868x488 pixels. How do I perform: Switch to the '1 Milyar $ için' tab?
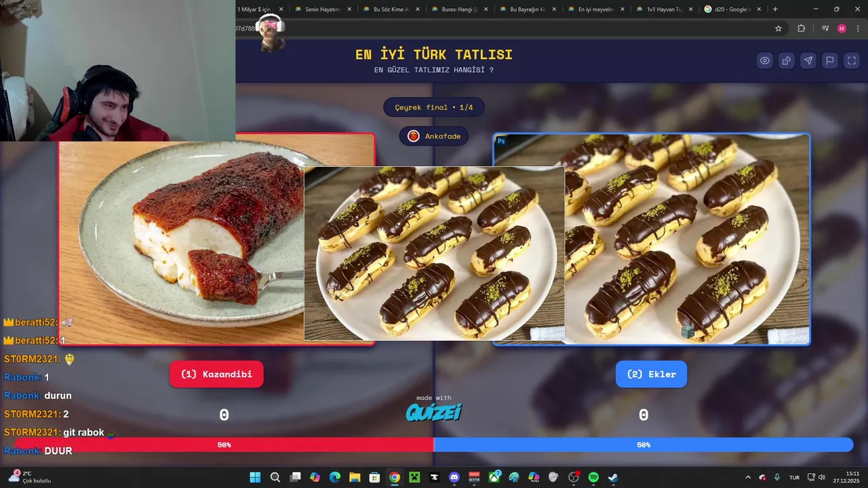point(254,9)
